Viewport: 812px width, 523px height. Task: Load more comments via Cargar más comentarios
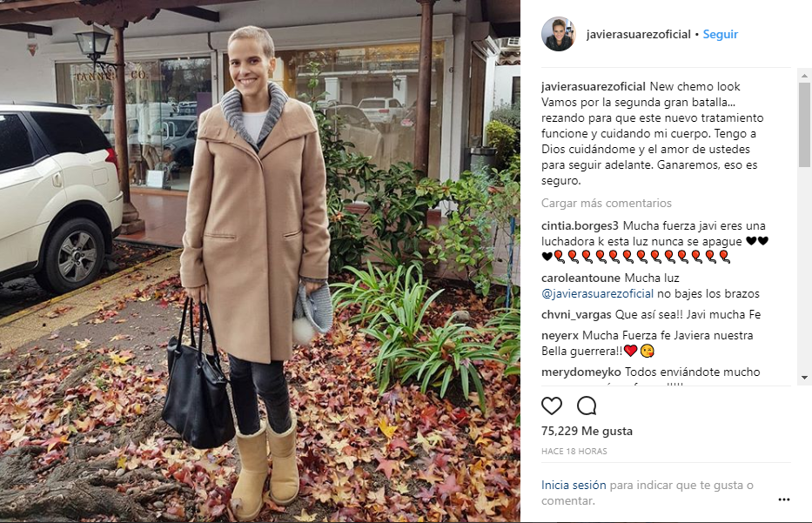coord(607,203)
